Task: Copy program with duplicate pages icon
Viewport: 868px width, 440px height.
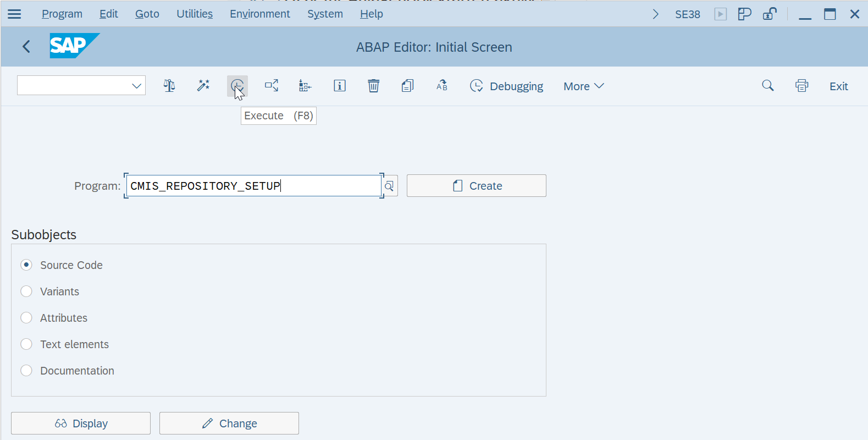Action: click(407, 86)
